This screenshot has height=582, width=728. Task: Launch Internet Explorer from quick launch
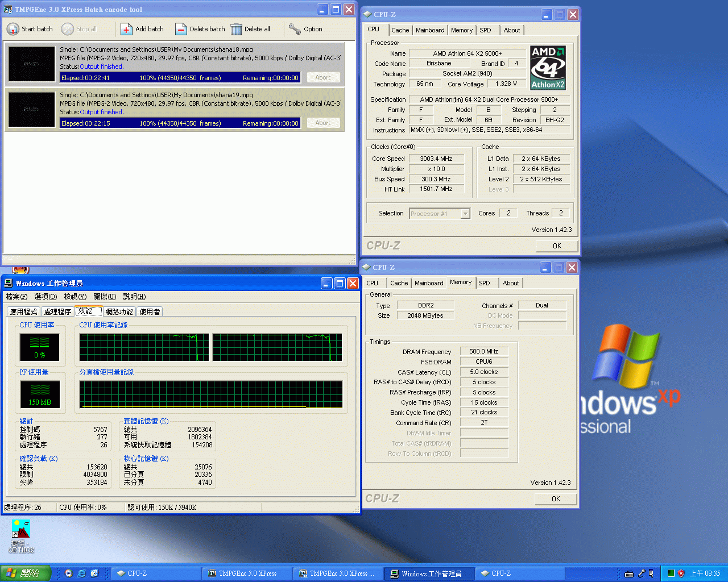81,573
